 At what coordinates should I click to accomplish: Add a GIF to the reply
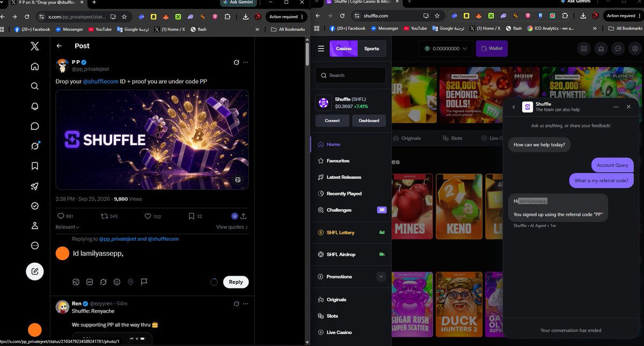coord(90,282)
